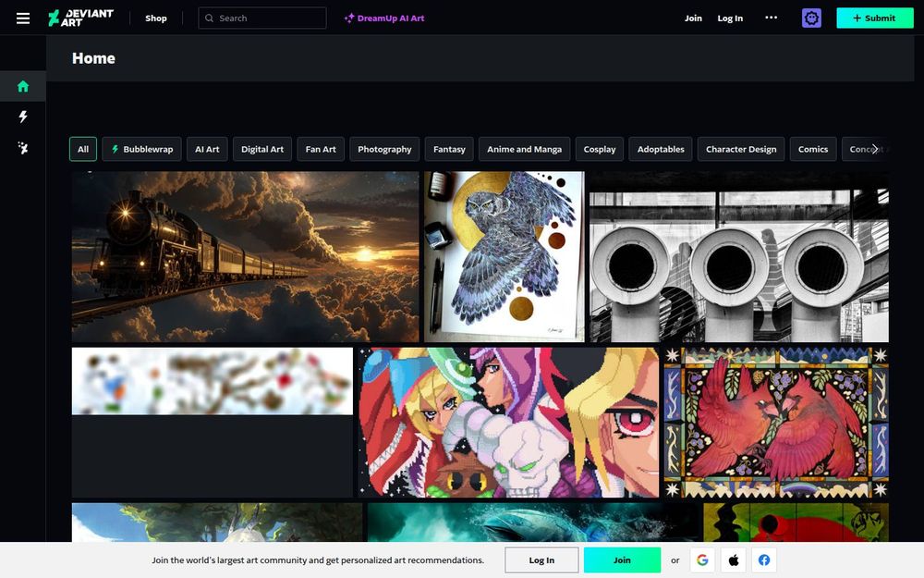Click the DeviantArt logo
This screenshot has width=924, height=578.
(x=80, y=18)
